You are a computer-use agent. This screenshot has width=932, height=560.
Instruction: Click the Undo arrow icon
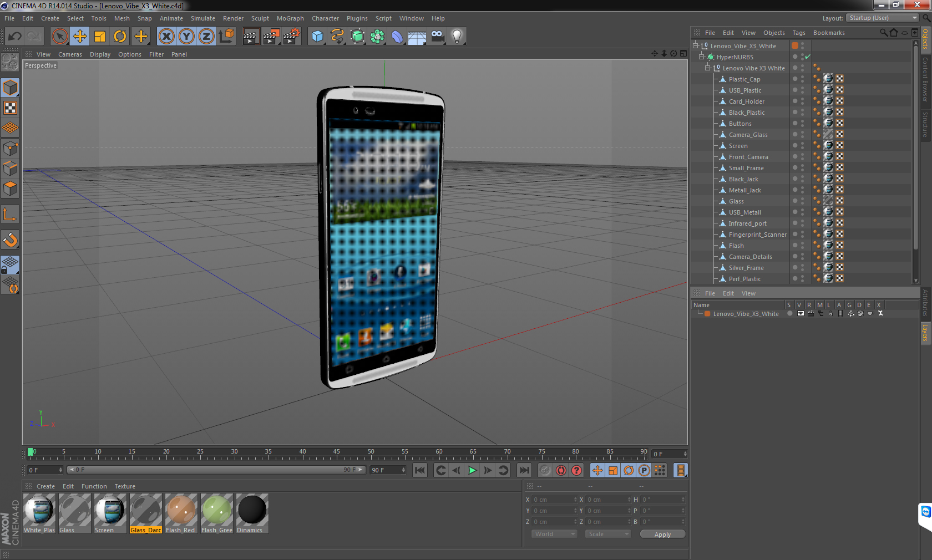15,37
